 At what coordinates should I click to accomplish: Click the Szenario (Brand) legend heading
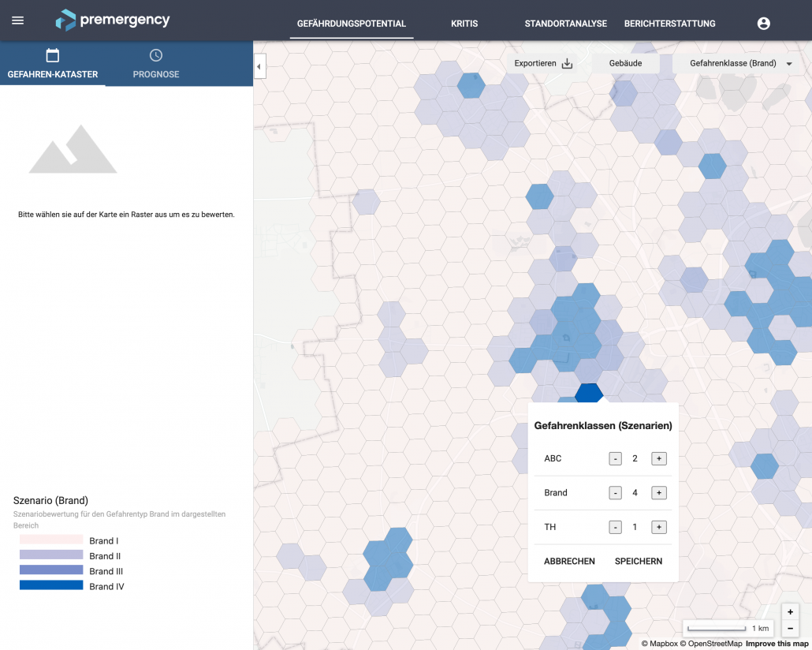(x=50, y=501)
